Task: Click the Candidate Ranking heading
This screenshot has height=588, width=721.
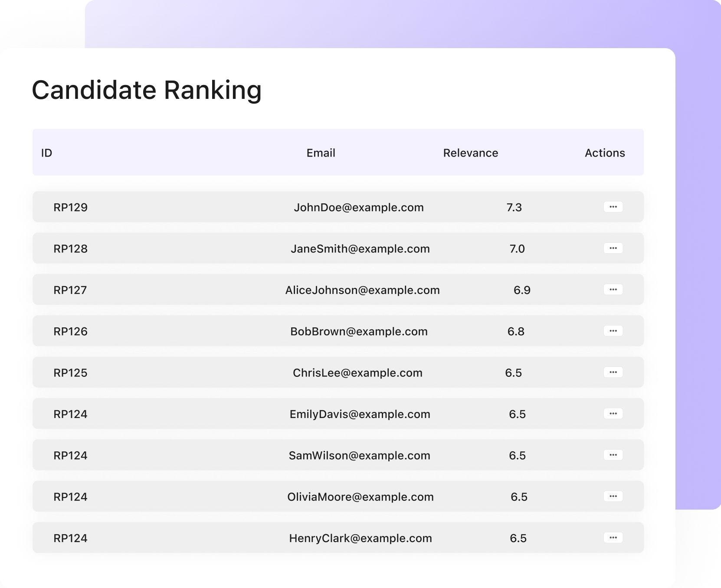Action: pos(147,90)
